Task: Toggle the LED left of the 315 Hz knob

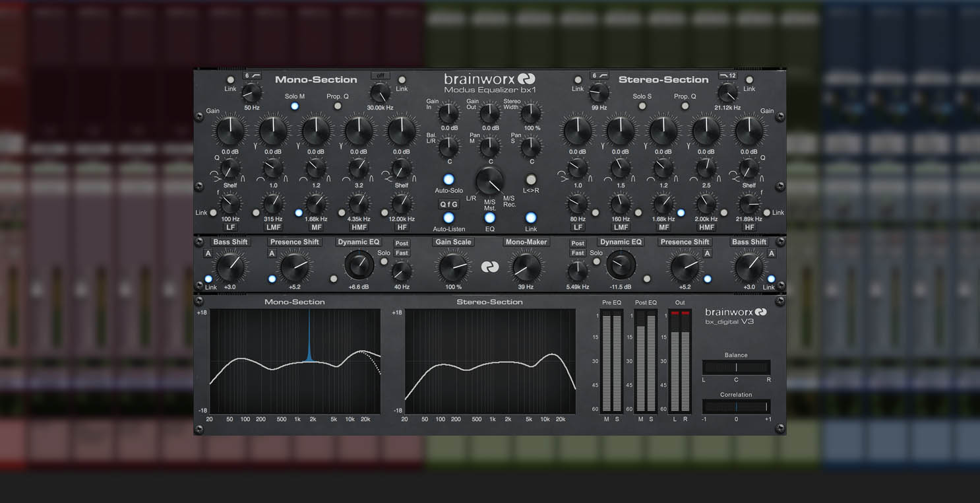Action: tap(256, 213)
